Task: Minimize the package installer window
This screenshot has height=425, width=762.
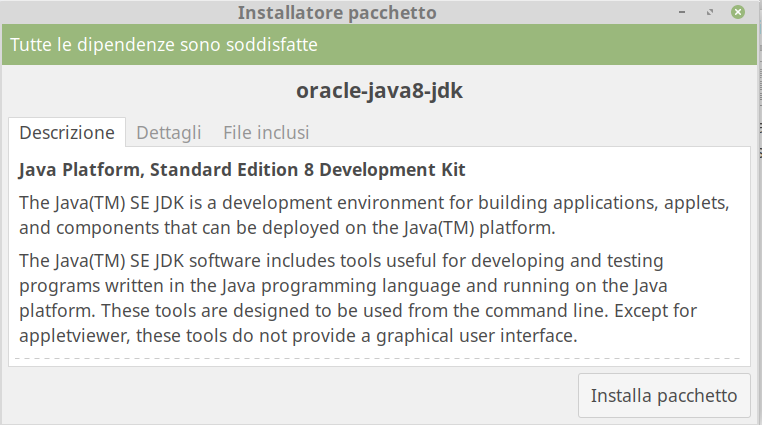Action: tap(682, 13)
